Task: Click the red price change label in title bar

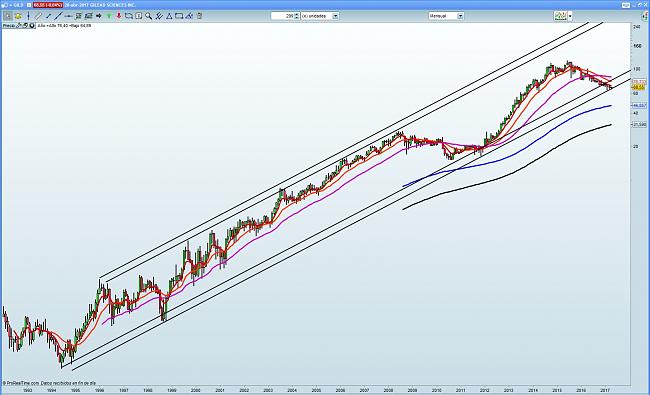Action: (x=48, y=5)
